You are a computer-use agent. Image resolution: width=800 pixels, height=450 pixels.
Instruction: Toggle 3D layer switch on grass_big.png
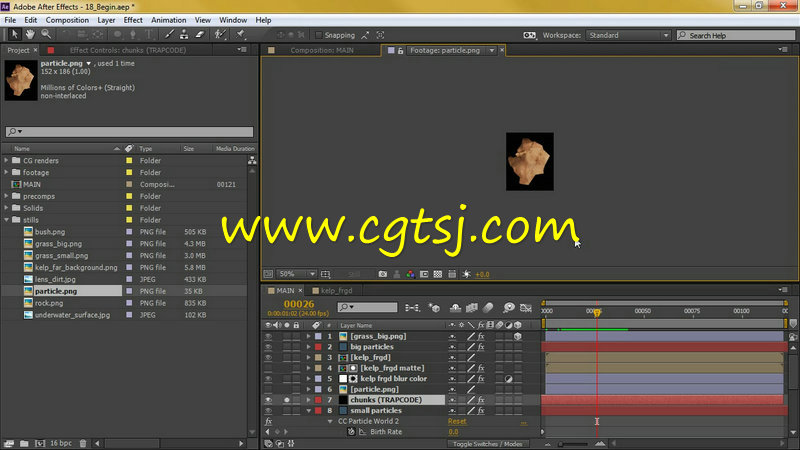(518, 337)
